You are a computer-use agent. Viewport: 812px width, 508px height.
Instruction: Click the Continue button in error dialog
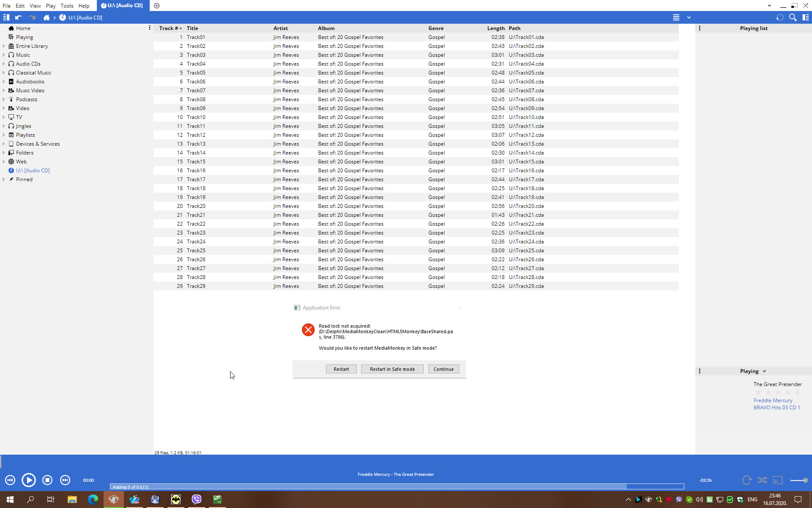443,369
